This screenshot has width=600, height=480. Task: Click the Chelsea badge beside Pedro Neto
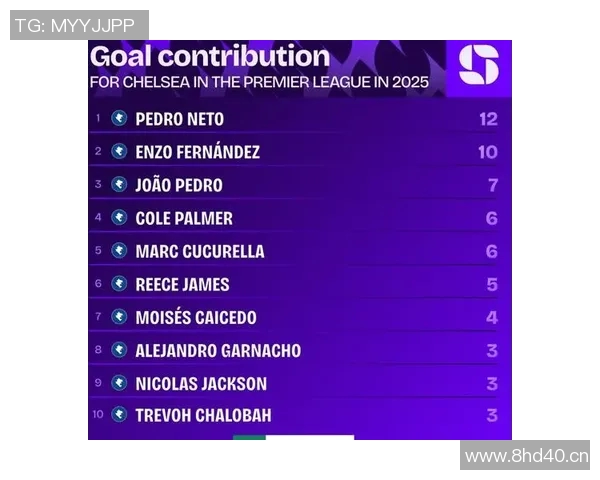[x=119, y=119]
